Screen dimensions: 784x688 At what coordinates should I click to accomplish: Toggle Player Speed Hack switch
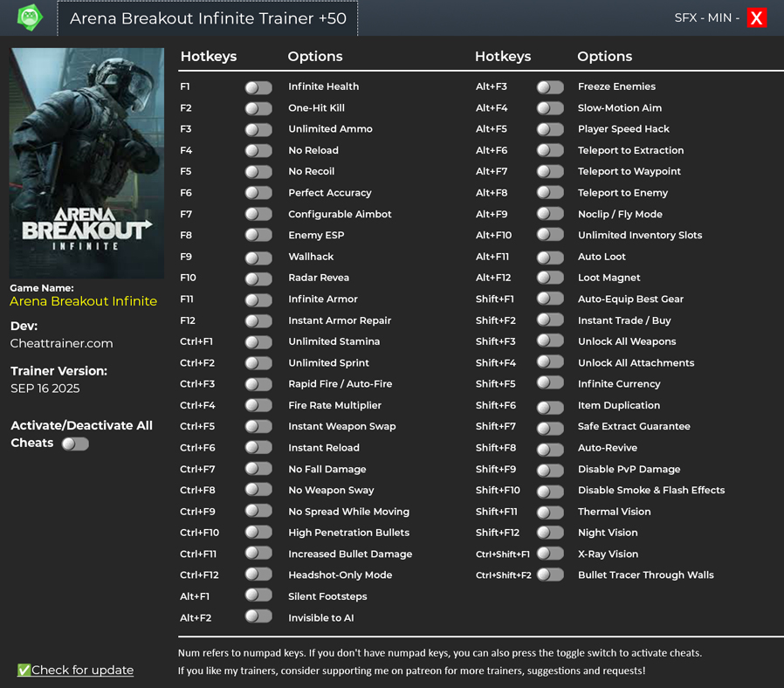point(550,130)
